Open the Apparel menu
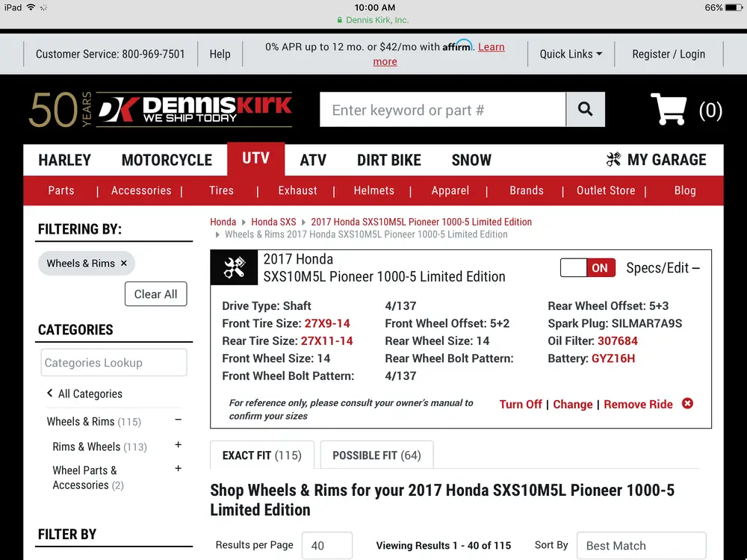The height and width of the screenshot is (560, 747). click(x=450, y=190)
